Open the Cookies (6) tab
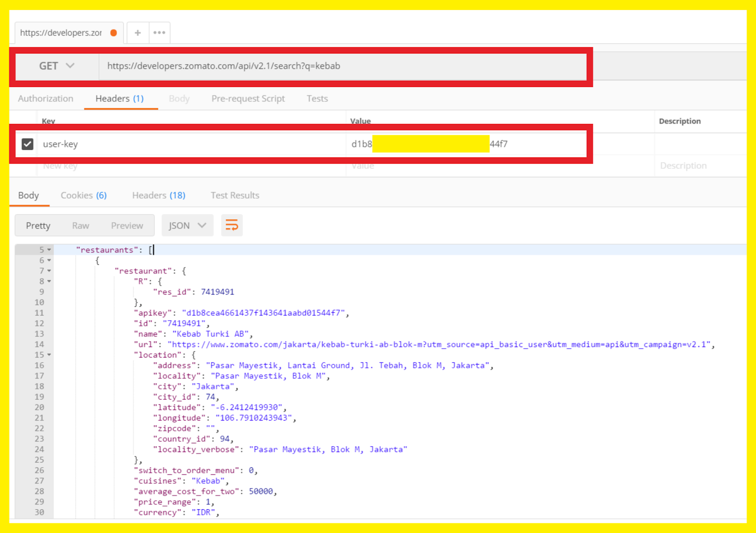This screenshot has height=533, width=756. 84,195
